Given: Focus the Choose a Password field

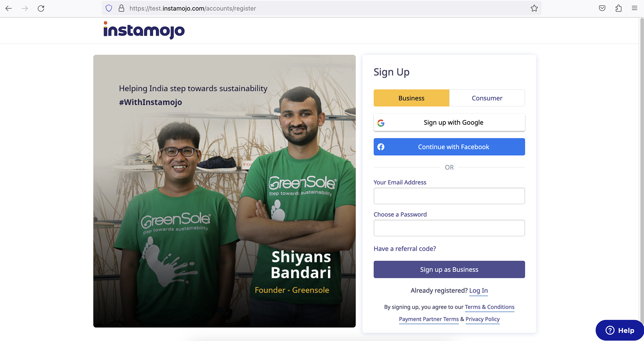Looking at the screenshot, I should point(449,228).
